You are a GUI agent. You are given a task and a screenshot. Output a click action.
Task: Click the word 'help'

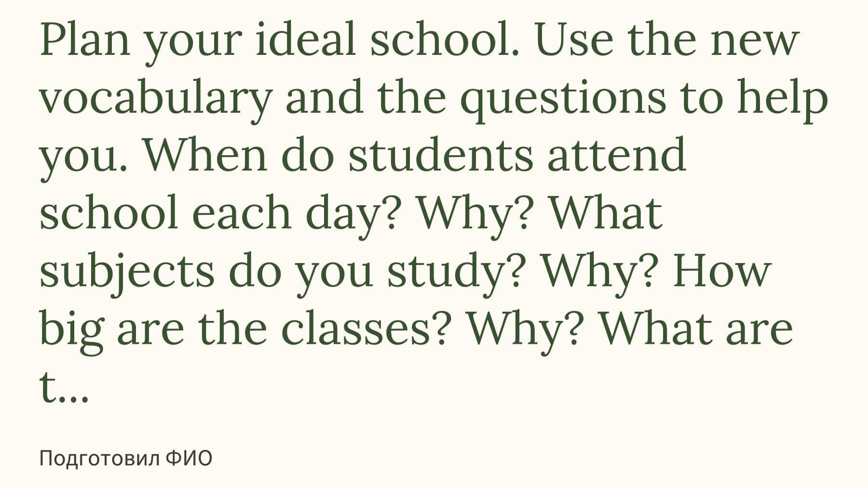782,97
